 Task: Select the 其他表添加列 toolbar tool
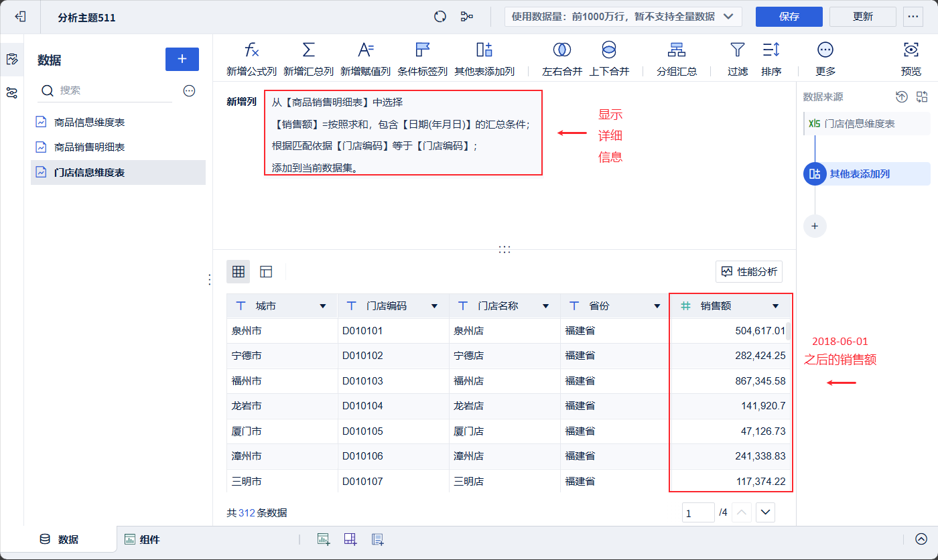tap(484, 59)
